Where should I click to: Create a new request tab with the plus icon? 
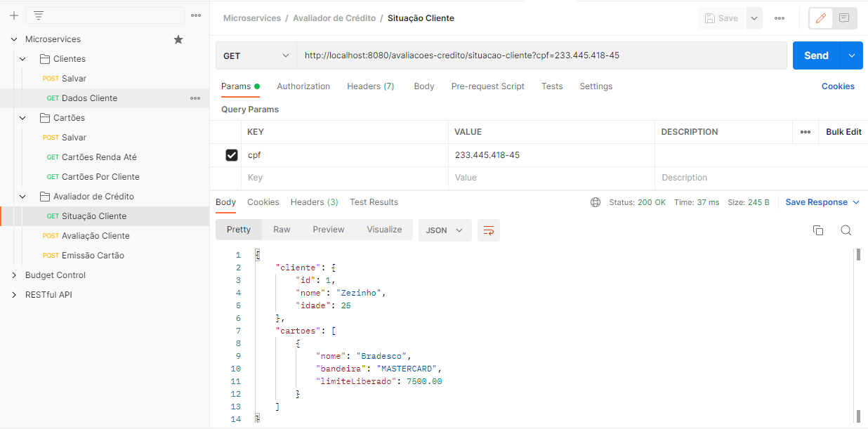click(x=13, y=15)
